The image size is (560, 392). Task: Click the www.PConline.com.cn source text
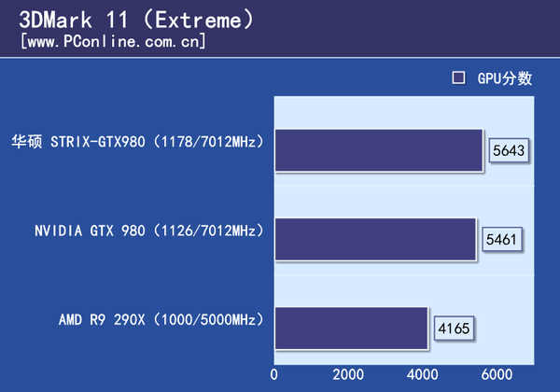pos(113,41)
